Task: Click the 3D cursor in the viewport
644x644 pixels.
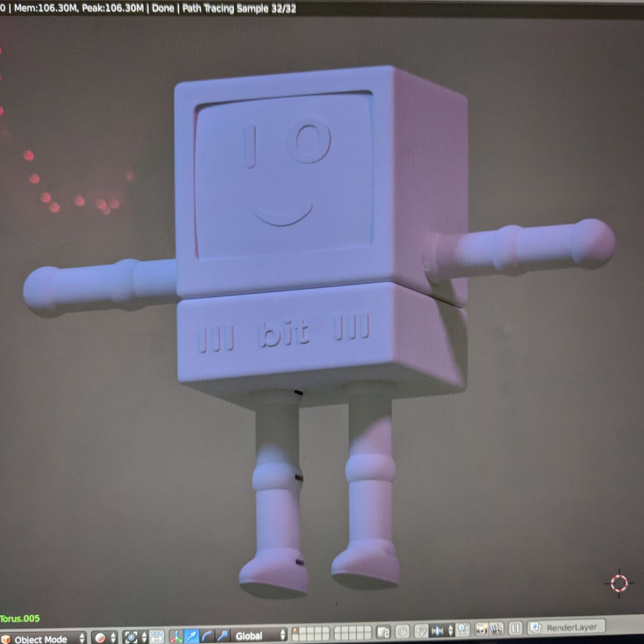Action: (619, 583)
